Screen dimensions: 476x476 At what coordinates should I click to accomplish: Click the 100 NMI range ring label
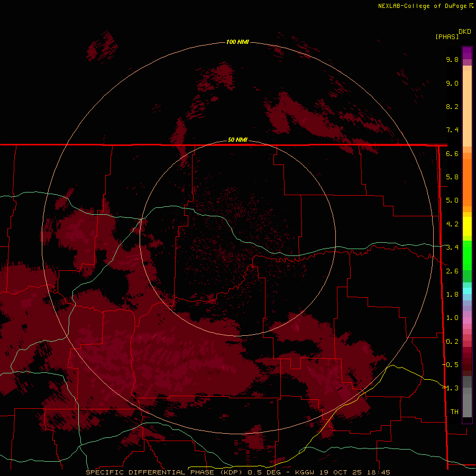[237, 42]
